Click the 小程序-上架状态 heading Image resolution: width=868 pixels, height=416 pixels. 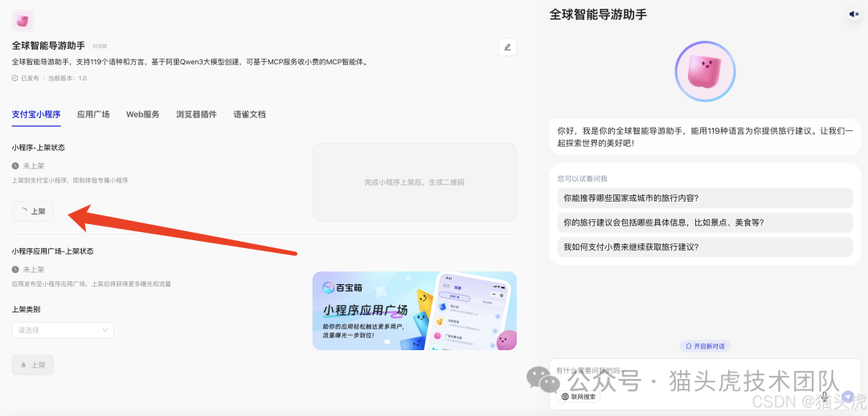point(39,148)
